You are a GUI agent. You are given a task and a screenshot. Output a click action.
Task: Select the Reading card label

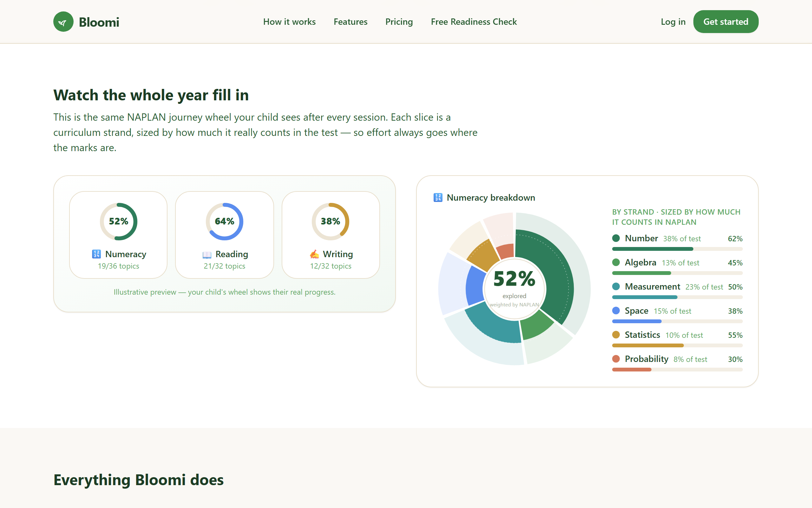click(232, 254)
